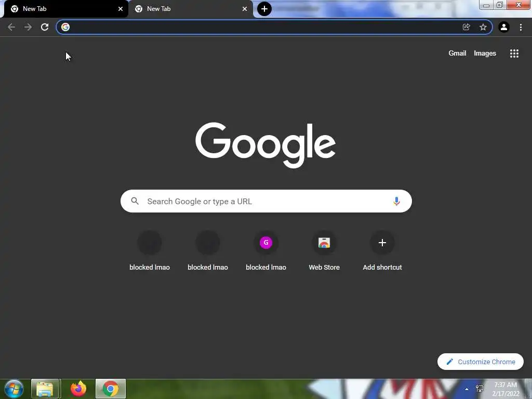This screenshot has width=532, height=399.
Task: Open the second blocked lmao shortcut
Action: pos(208,251)
